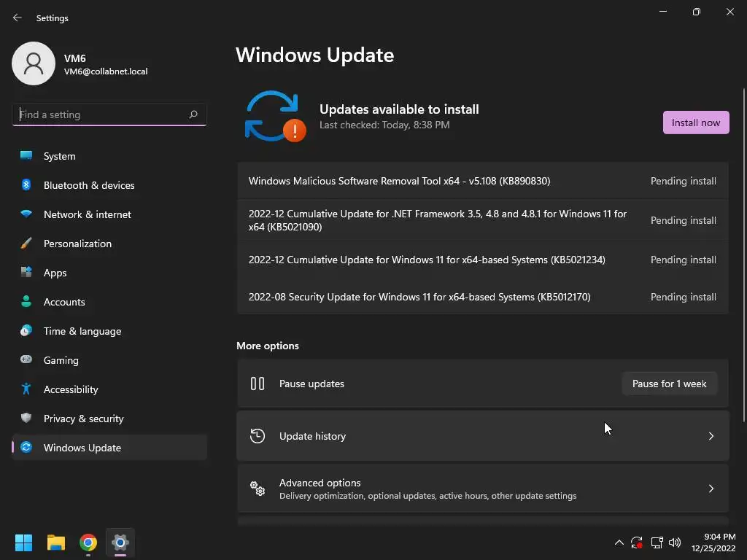Click the KB890830 Malicious Software Removal row
Viewport: 747px width, 560px height.
[483, 181]
